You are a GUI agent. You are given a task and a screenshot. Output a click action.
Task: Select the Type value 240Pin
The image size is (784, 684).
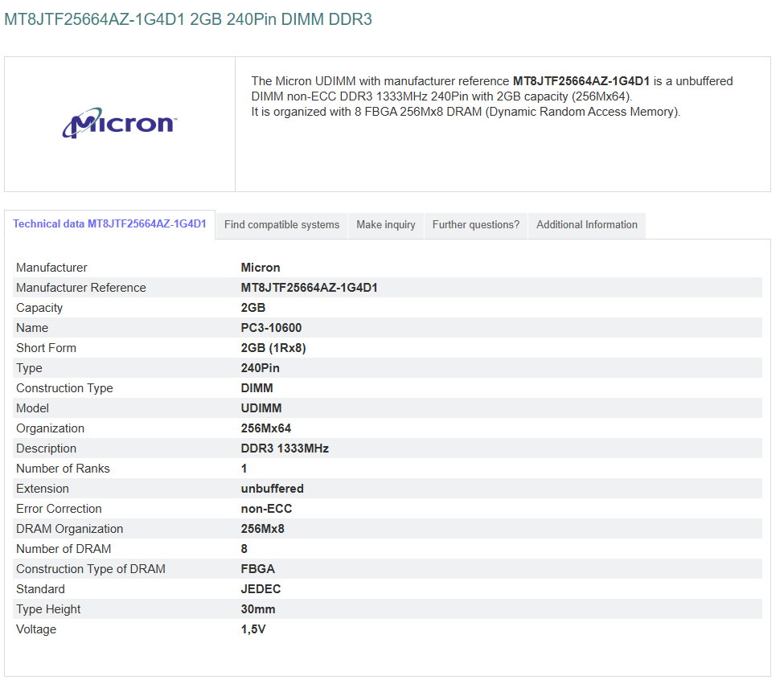click(x=260, y=368)
